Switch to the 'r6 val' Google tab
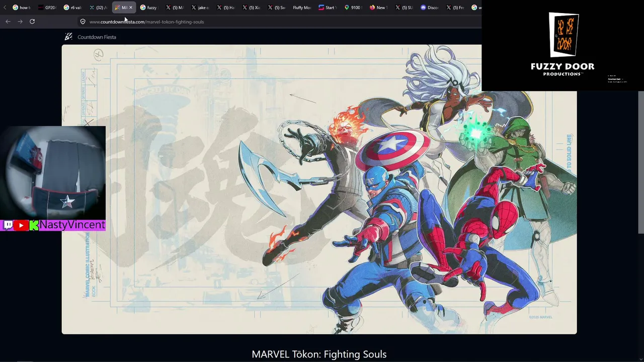This screenshot has height=362, width=644. 73,8
